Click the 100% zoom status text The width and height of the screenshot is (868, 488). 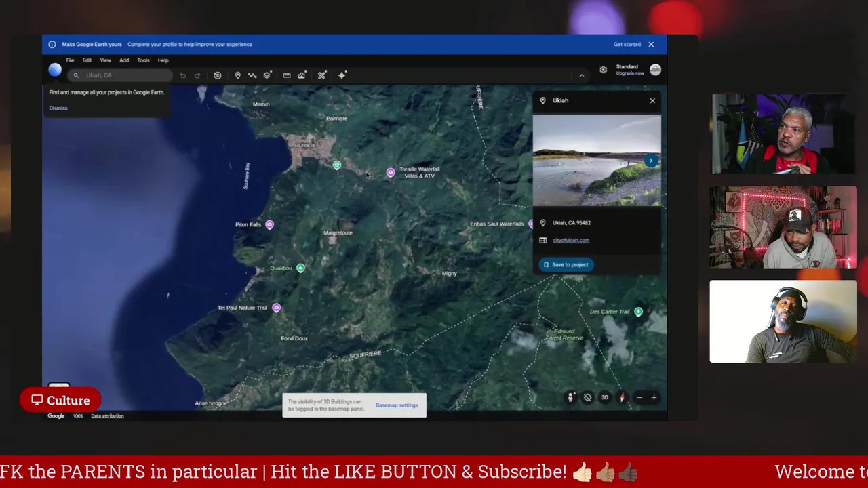click(78, 416)
